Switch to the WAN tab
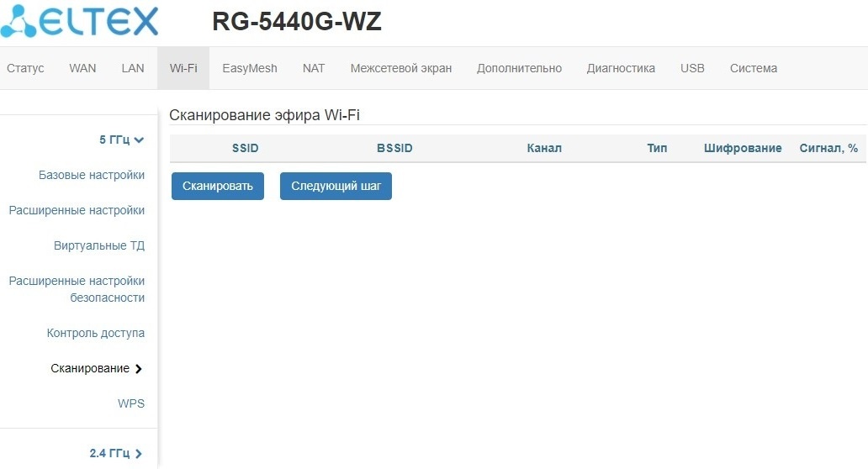 click(x=82, y=68)
